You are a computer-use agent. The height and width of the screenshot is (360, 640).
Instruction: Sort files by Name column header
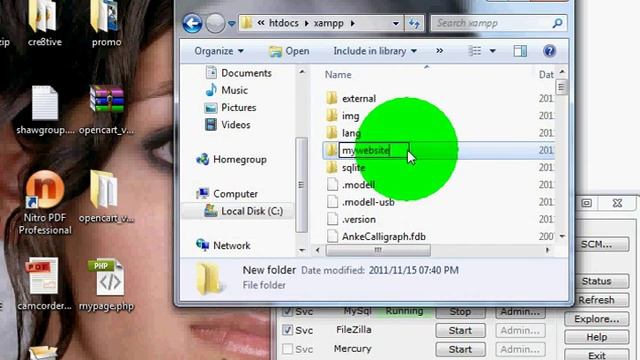click(x=338, y=75)
